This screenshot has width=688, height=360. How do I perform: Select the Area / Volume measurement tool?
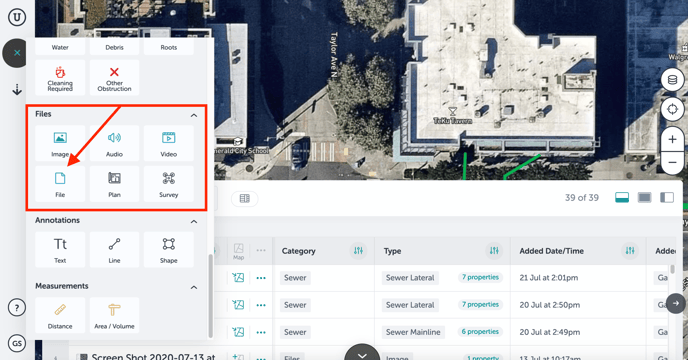point(114,315)
